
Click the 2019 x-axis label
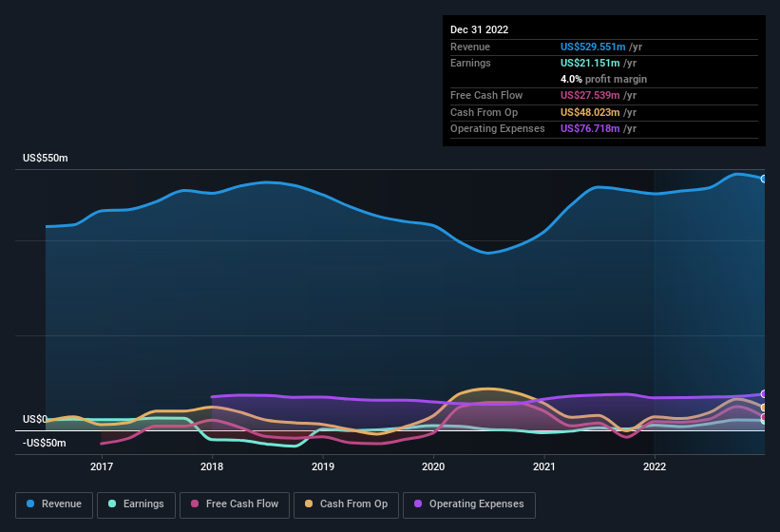[x=323, y=466]
